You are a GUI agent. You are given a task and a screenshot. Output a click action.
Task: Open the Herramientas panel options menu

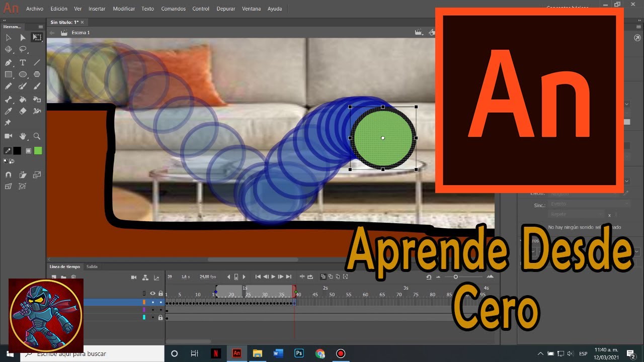pyautogui.click(x=41, y=26)
